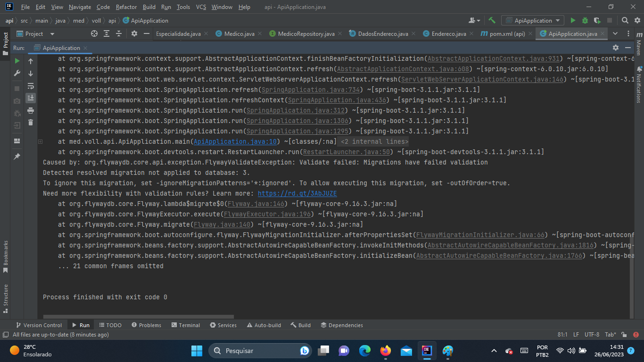Close the ApiApplication run tab
Viewport: 644px width, 362px height.
click(85, 48)
